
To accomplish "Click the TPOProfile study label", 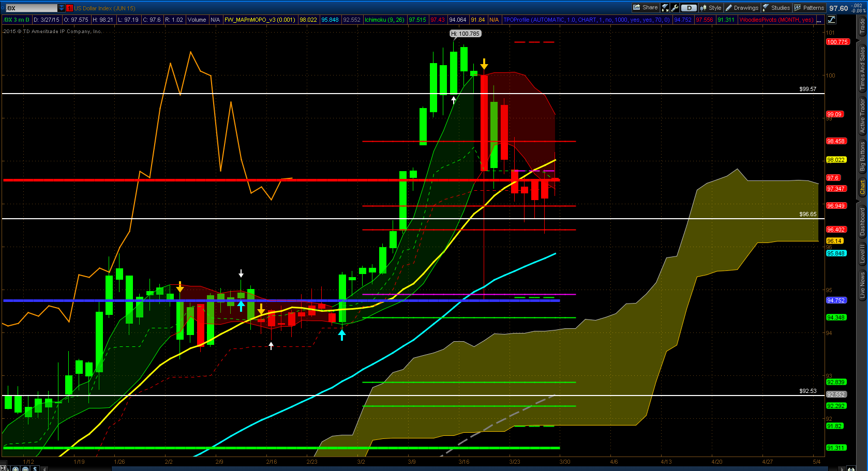I will coord(587,20).
